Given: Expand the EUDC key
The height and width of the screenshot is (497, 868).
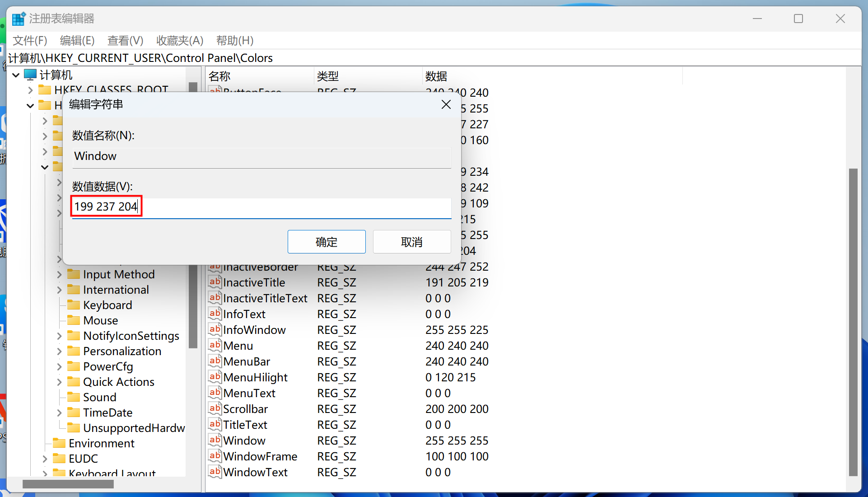Looking at the screenshot, I should coord(45,459).
